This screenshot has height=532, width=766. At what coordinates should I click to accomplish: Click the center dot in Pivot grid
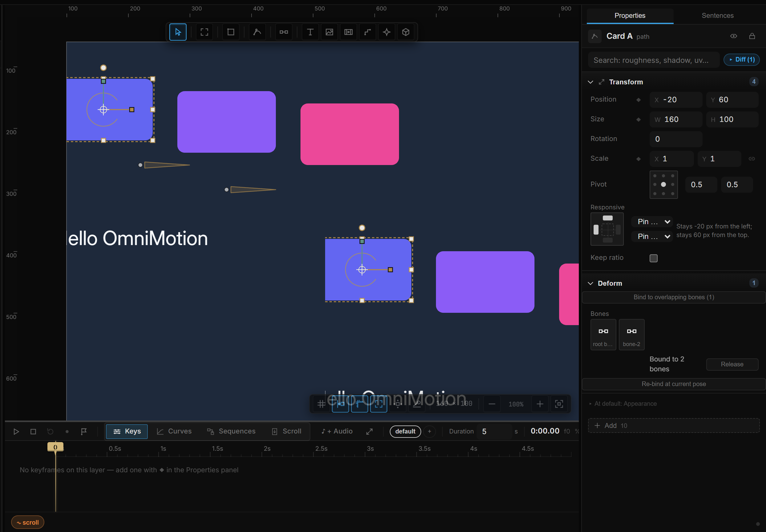tap(663, 185)
